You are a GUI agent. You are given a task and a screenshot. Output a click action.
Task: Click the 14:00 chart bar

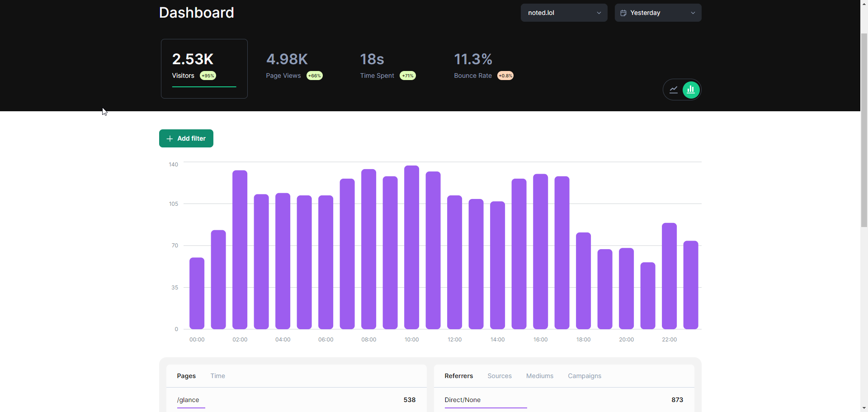pos(497,265)
